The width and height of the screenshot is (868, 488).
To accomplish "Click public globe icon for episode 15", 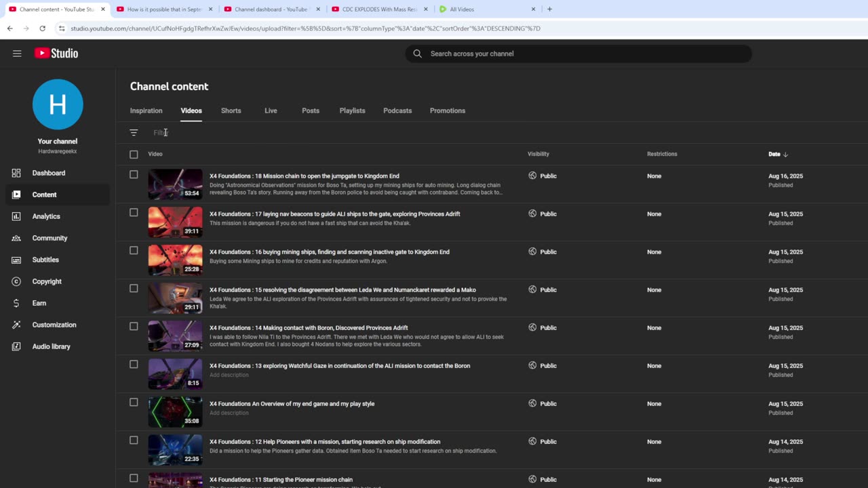I will (x=532, y=289).
